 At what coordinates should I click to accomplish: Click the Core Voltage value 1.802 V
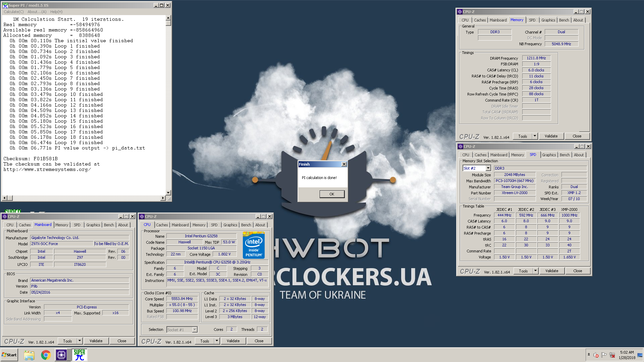(224, 254)
